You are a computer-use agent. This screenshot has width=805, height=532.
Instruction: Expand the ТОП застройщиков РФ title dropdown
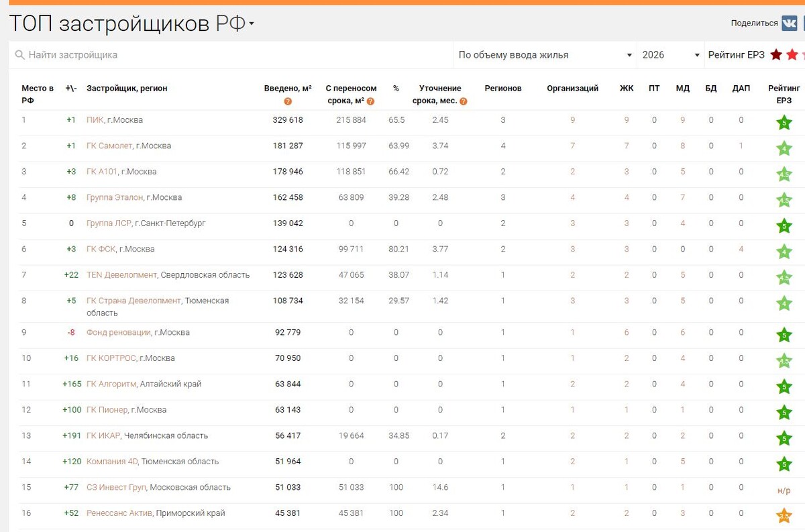point(252,24)
